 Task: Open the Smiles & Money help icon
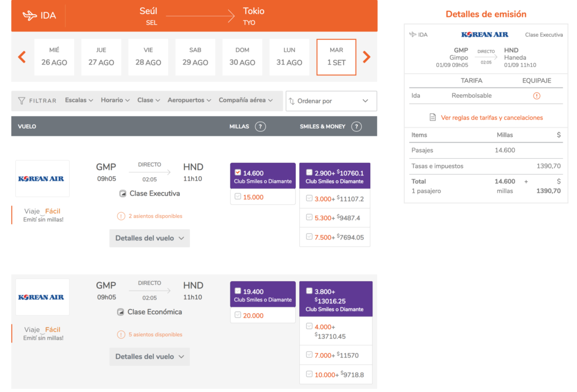point(356,127)
